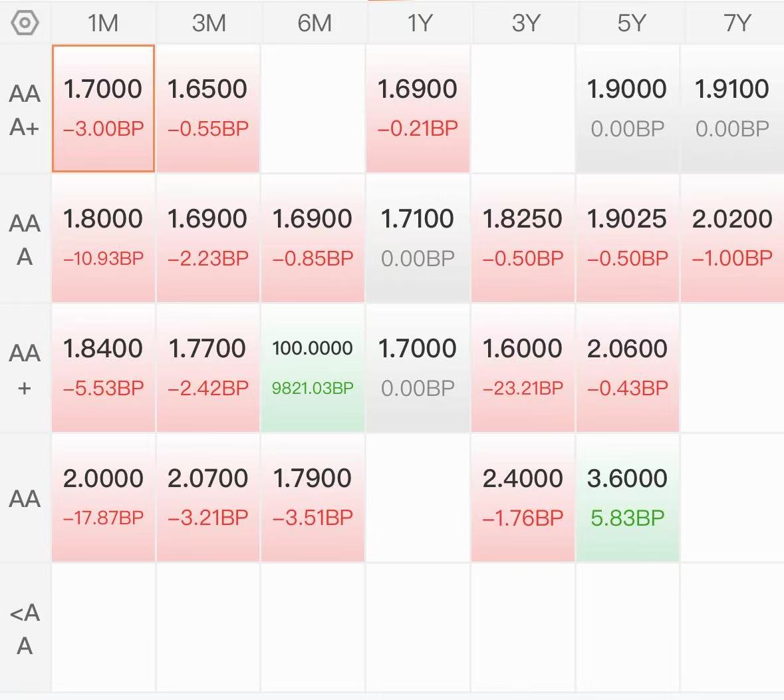Open AA 5Y cell showing 3.6000
The width and height of the screenshot is (784, 700).
[x=628, y=498]
